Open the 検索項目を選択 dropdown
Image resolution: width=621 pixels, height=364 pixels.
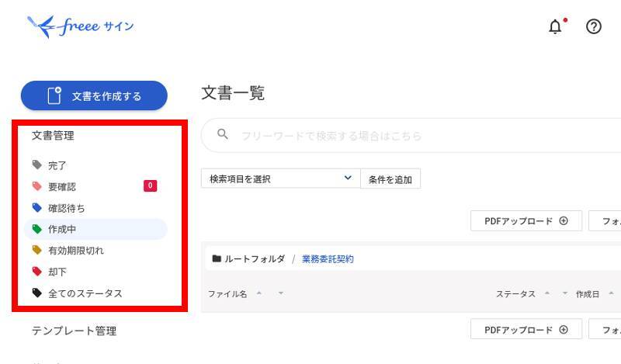point(280,179)
